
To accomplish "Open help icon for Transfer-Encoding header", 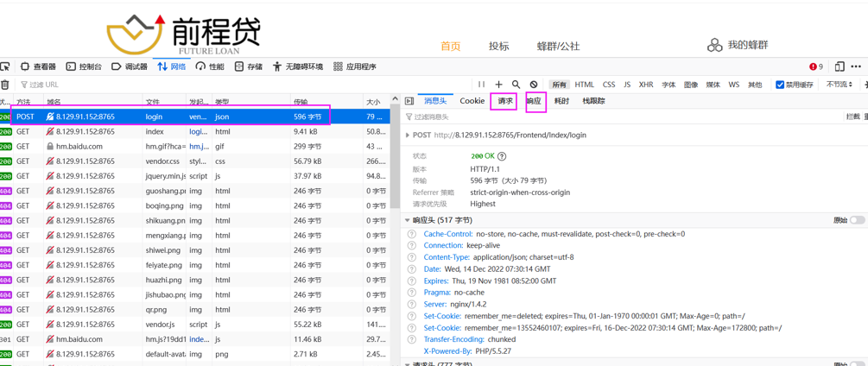I will (411, 339).
